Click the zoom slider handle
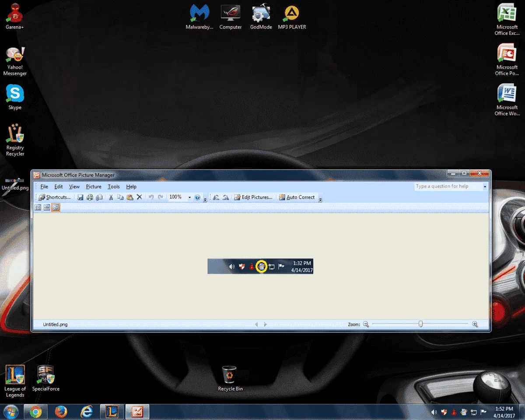 click(x=420, y=324)
